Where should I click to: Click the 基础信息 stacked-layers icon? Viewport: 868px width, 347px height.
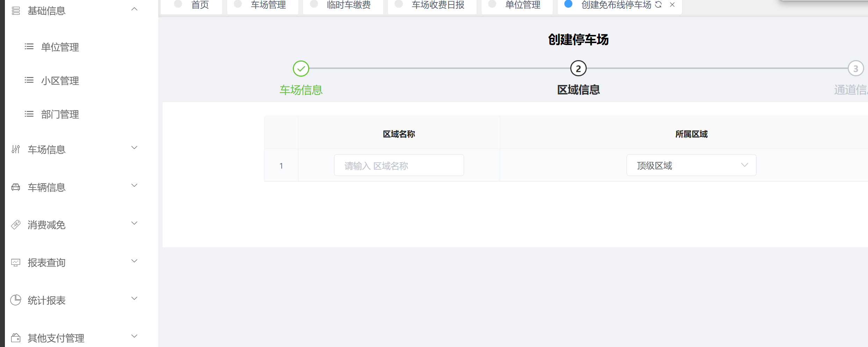pyautogui.click(x=16, y=11)
